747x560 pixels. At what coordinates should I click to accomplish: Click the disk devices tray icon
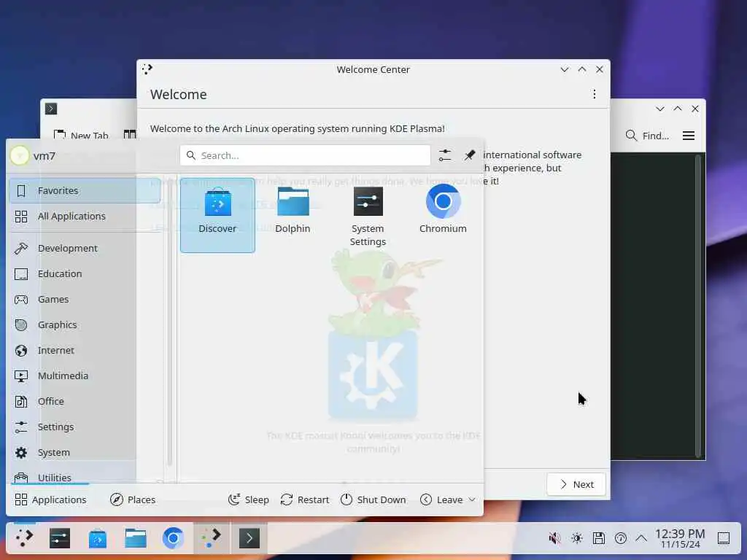click(x=599, y=538)
